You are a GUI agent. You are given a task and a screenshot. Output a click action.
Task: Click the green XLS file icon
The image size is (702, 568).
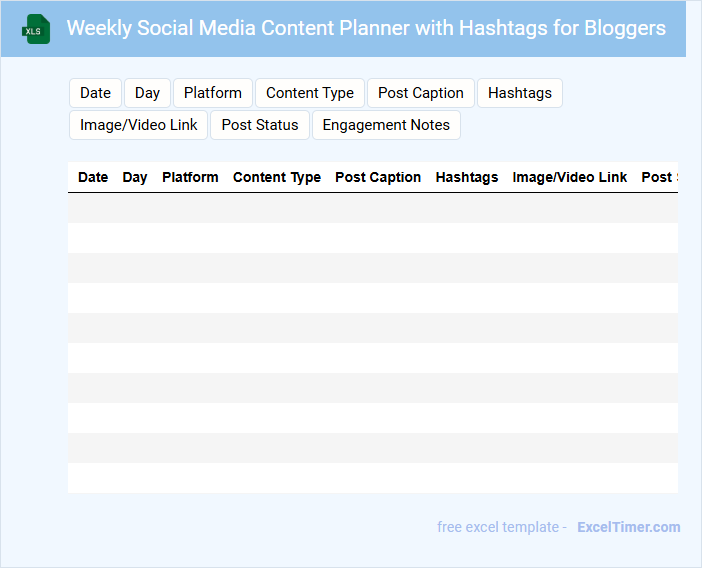(x=36, y=29)
